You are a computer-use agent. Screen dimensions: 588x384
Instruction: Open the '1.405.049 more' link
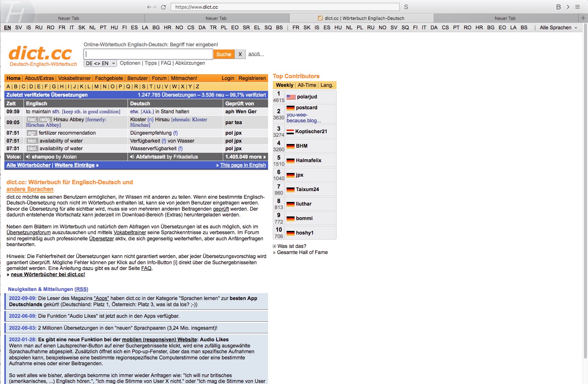(x=246, y=157)
